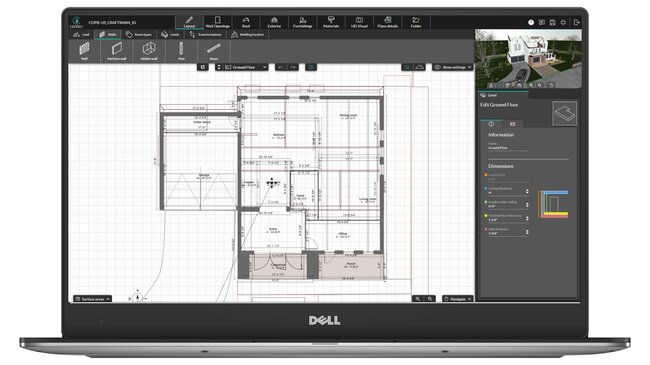
Task: Select the Wall drawing tool
Action: point(84,51)
